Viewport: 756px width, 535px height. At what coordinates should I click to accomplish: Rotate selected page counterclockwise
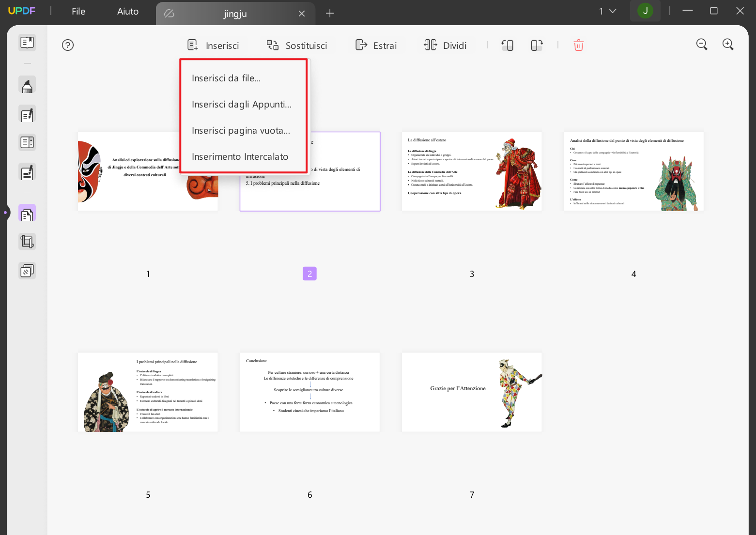pos(507,46)
